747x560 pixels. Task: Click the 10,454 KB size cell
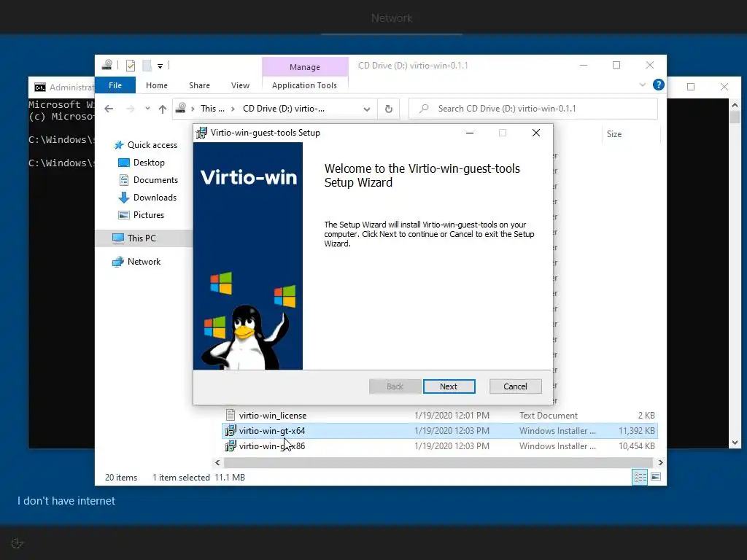(x=636, y=446)
